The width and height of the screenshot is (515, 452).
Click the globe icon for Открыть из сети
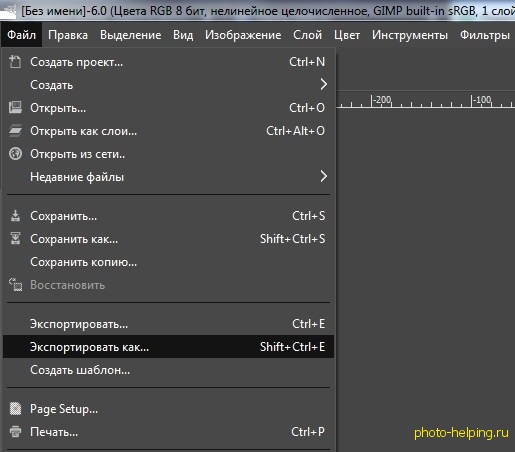pyautogui.click(x=15, y=154)
